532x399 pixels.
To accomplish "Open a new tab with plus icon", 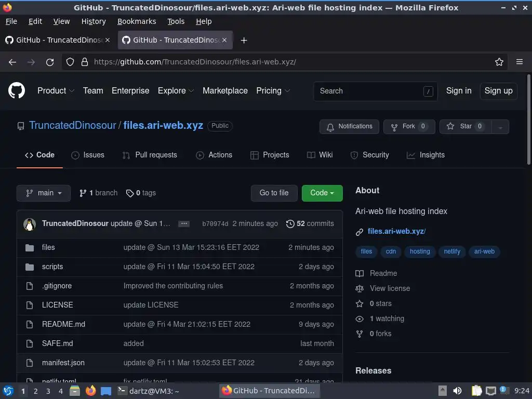I will pyautogui.click(x=244, y=41).
